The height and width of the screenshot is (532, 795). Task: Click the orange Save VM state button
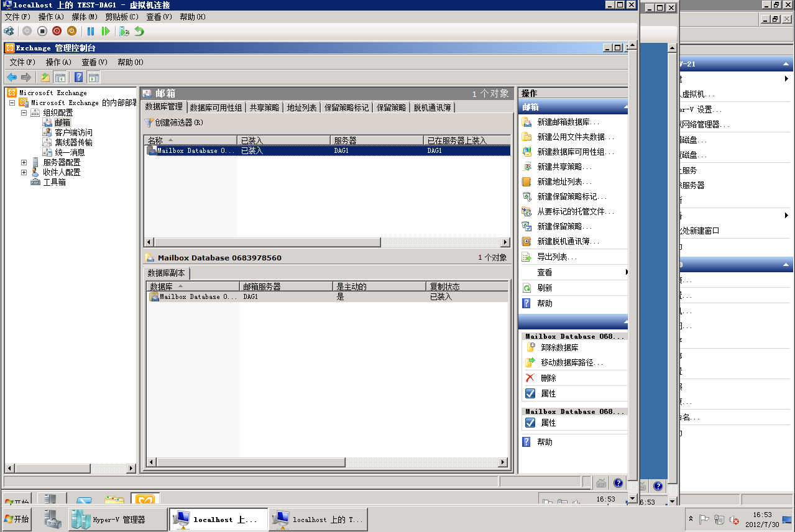72,31
